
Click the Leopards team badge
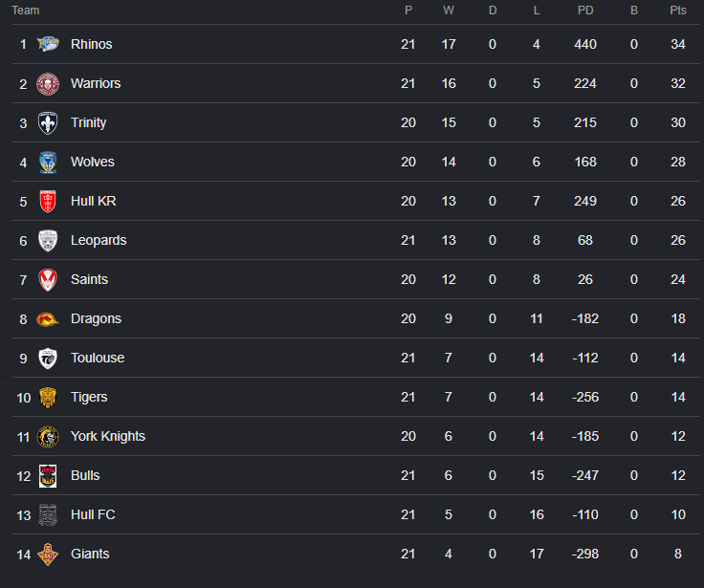pyautogui.click(x=48, y=241)
